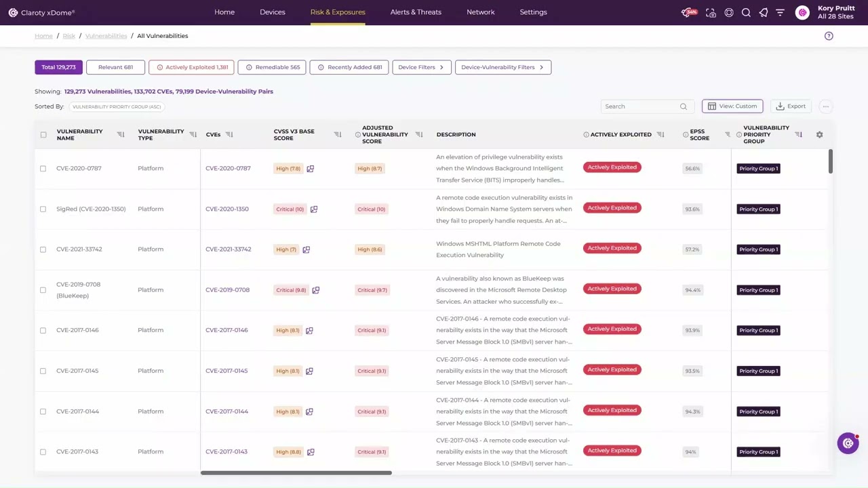Check the row checkbox for CVE-2020-0787
Viewport: 868px width, 488px height.
pos(43,168)
